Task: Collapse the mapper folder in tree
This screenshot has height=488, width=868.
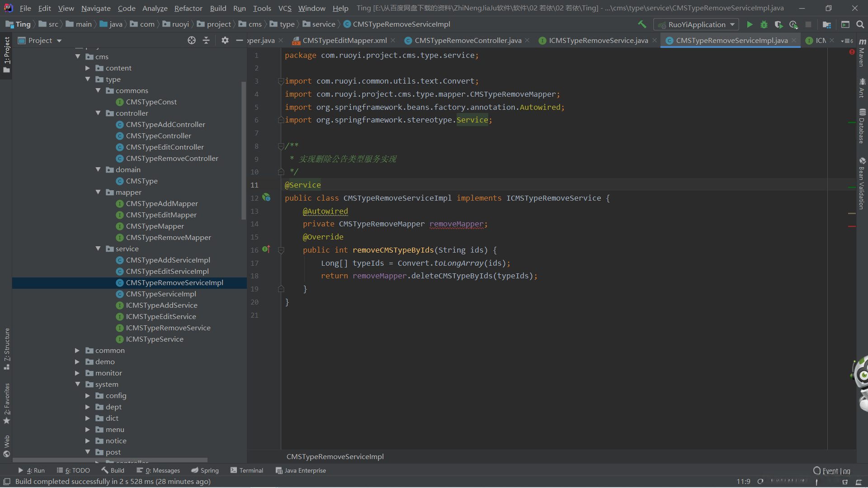Action: [98, 192]
